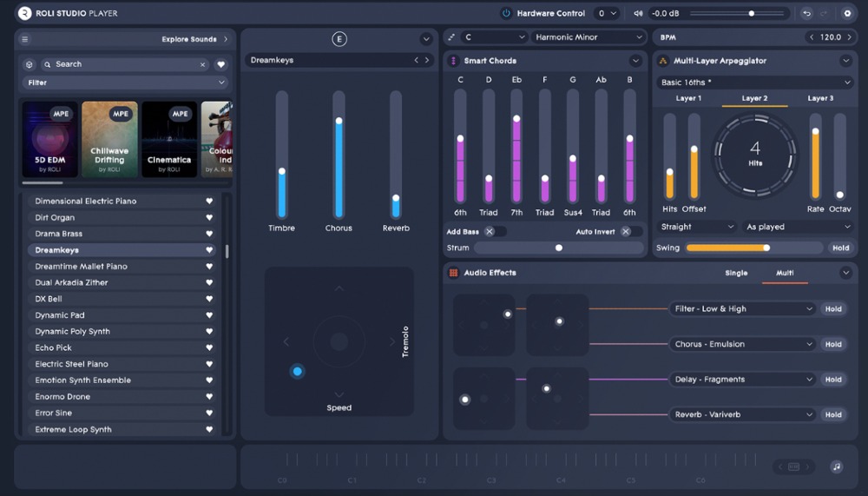The image size is (868, 496).
Task: Toggle the Auto Invert switch
Action: (631, 232)
